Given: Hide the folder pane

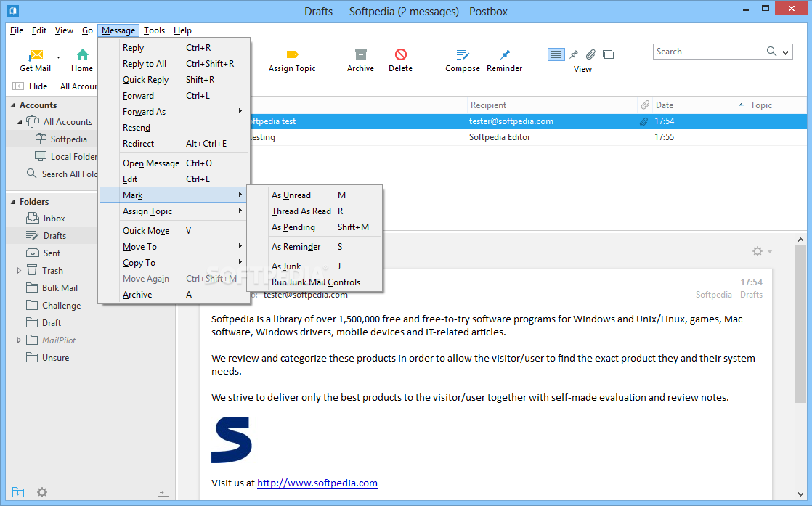Looking at the screenshot, I should 30,86.
